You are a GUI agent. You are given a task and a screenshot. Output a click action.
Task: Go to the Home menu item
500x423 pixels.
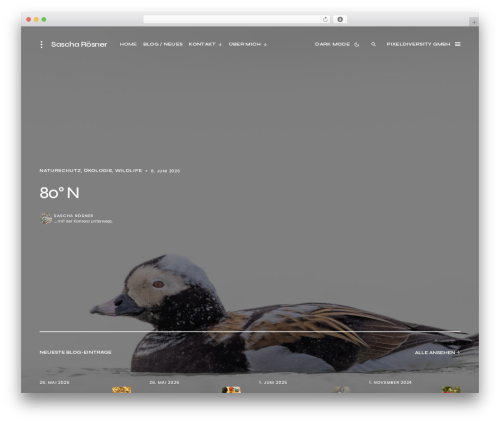click(x=128, y=44)
